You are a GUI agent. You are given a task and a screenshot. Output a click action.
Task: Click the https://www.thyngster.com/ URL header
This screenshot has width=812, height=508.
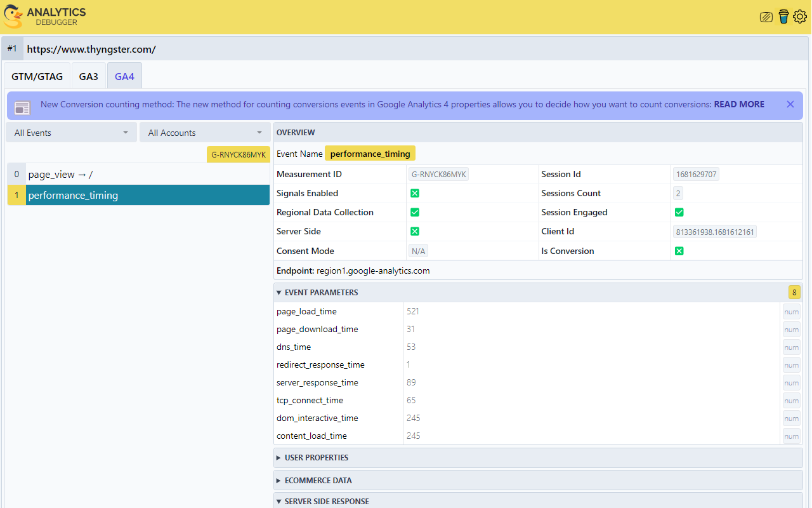tap(91, 49)
